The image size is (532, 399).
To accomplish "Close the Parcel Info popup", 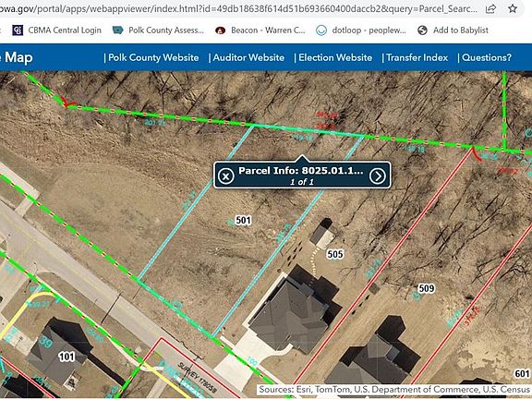I will click(x=225, y=175).
